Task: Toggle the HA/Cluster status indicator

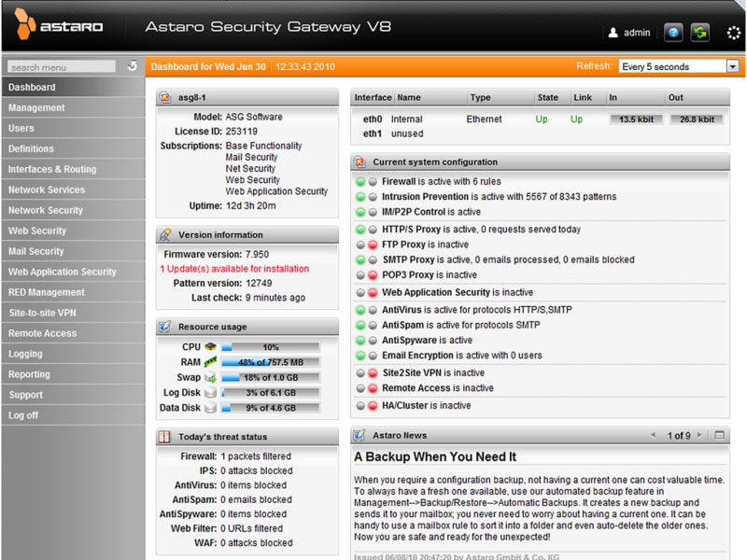Action: (366, 406)
